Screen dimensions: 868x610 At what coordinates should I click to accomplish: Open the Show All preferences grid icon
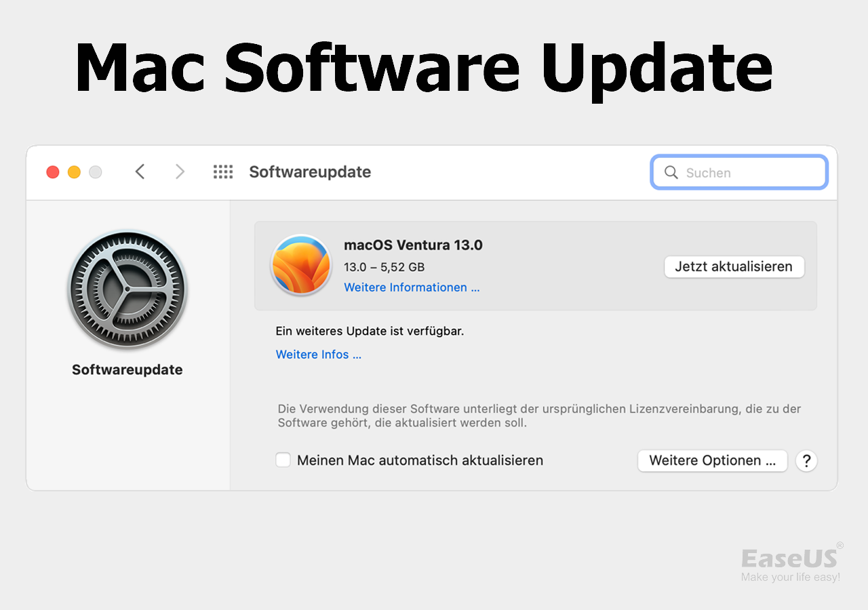[x=222, y=171]
